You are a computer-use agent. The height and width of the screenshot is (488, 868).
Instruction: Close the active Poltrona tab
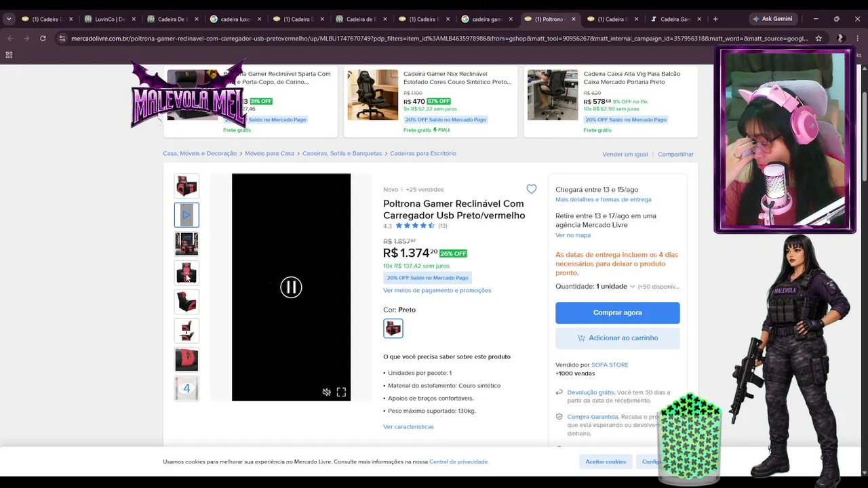pos(574,19)
